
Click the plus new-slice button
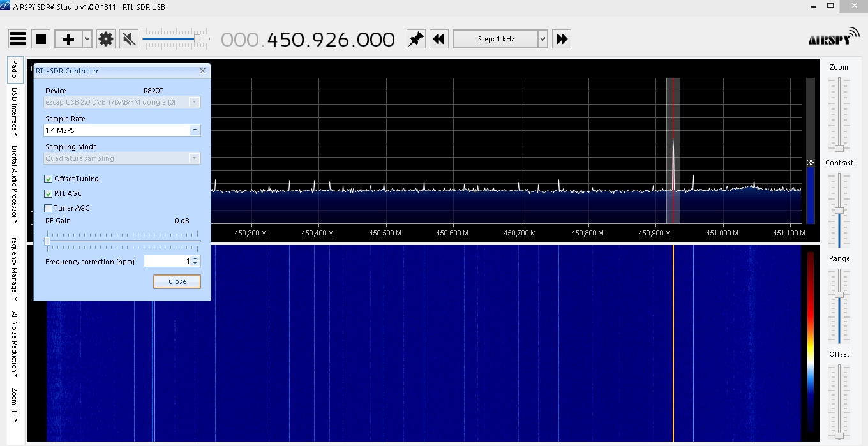[68, 39]
